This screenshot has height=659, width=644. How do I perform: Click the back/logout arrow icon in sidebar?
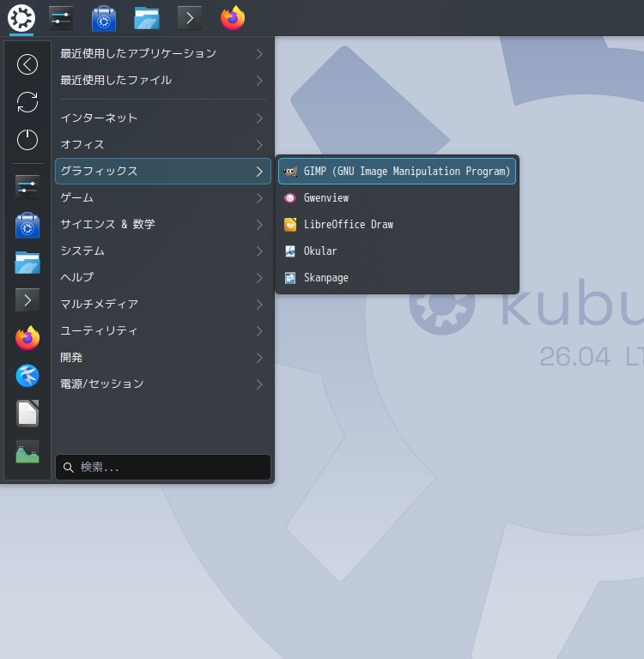pyautogui.click(x=27, y=64)
